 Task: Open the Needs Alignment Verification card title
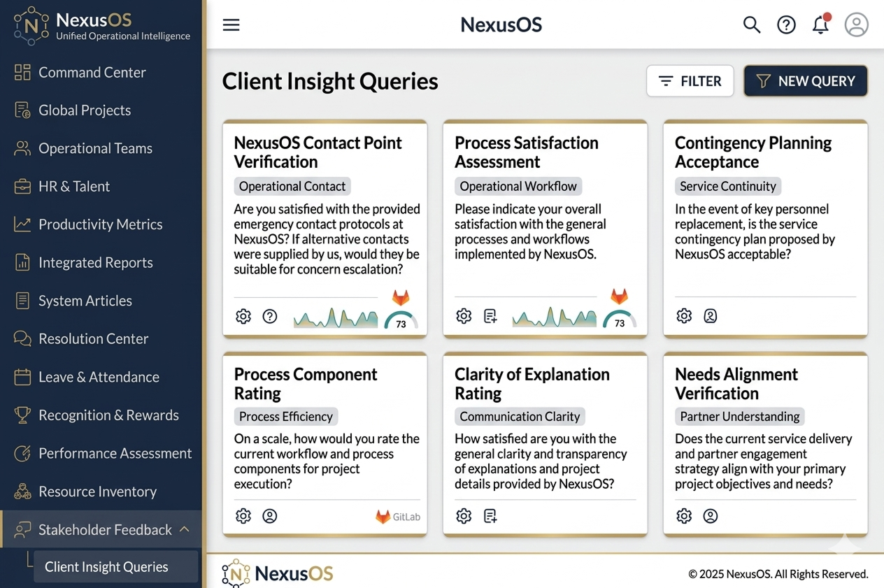736,384
